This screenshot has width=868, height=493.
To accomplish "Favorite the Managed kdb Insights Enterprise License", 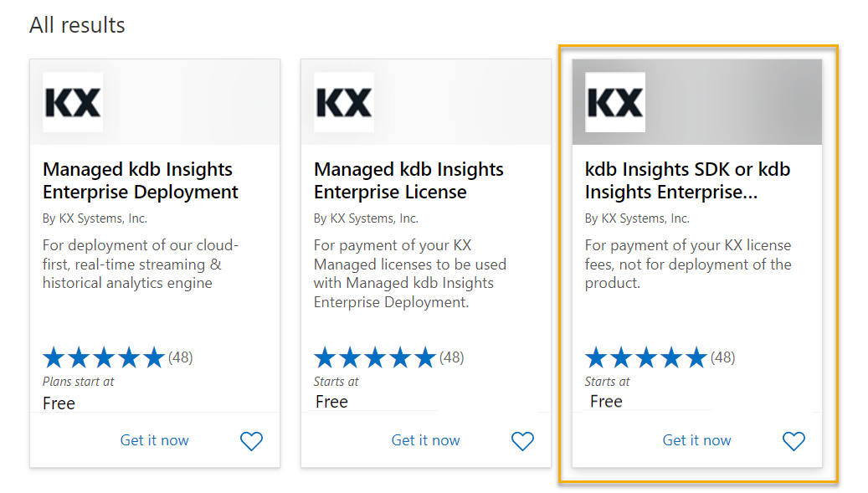I will (x=522, y=441).
